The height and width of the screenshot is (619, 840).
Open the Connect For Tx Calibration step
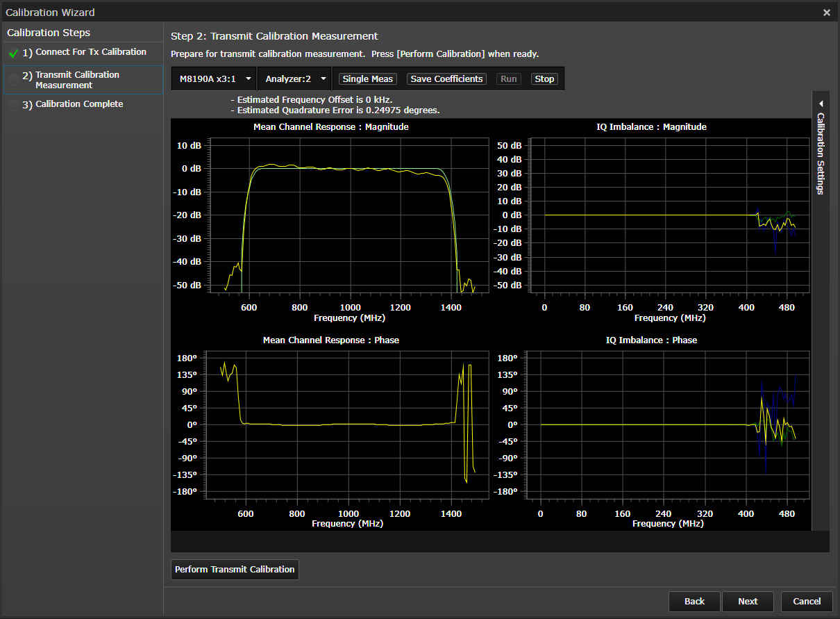click(x=90, y=52)
